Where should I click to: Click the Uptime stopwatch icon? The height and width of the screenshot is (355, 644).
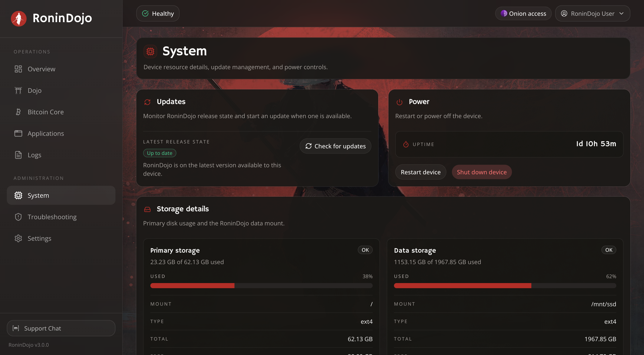(406, 144)
